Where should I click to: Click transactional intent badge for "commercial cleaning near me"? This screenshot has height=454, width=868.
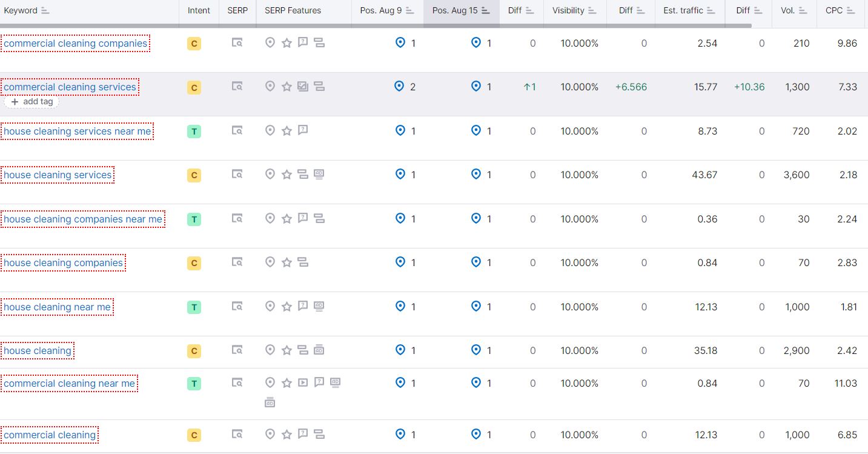coord(194,383)
